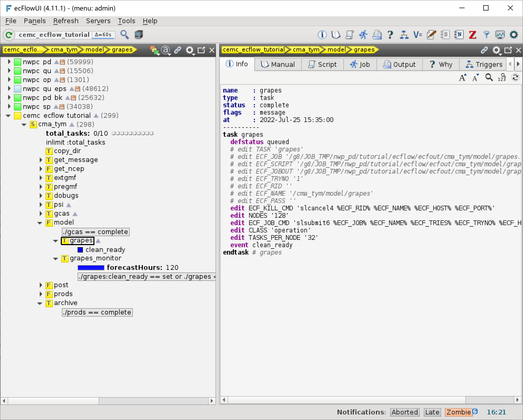Image resolution: width=523 pixels, height=420 pixels.
Task: Expand the nwpc qu eps server node
Action: [9, 89]
